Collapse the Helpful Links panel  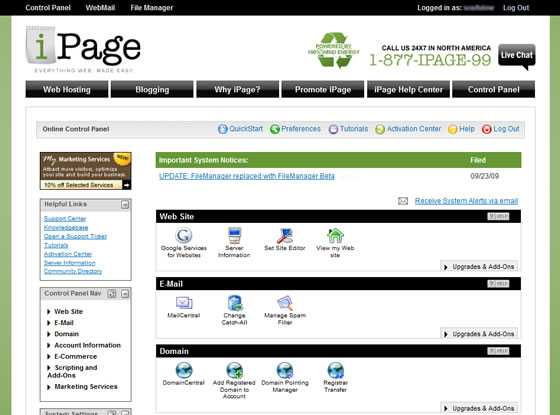coord(125,205)
